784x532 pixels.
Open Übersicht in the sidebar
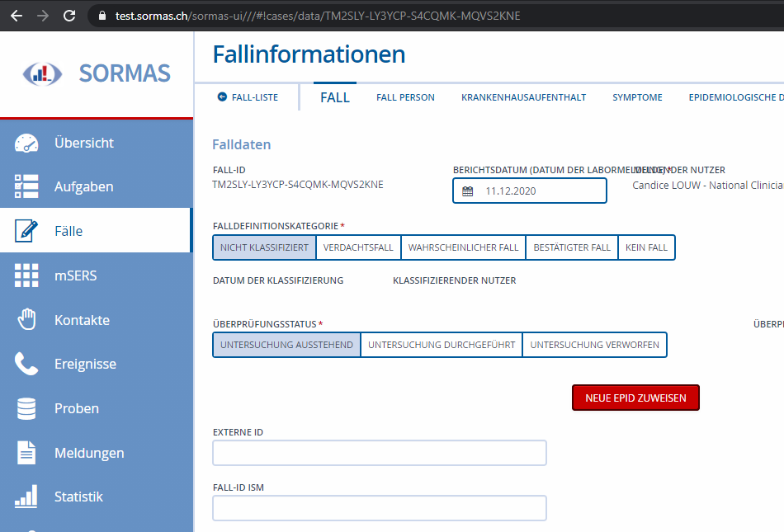(96, 143)
